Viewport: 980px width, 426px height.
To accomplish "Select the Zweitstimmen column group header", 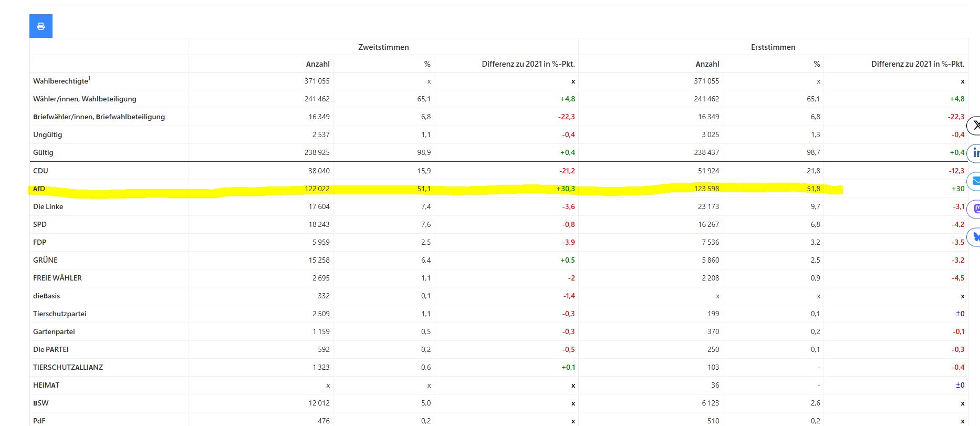I will 383,47.
